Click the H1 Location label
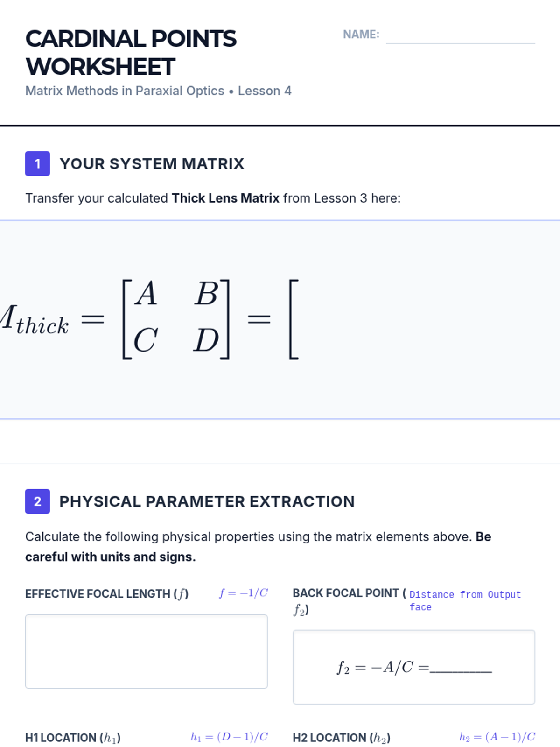The height and width of the screenshot is (747, 560). (x=73, y=738)
